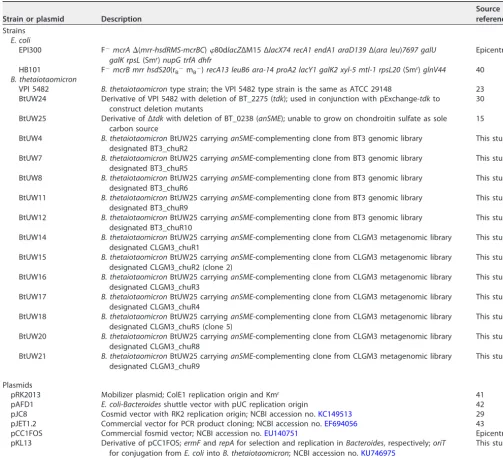Select the BtUW8 strain name
503x458 pixels.
coord(30,178)
